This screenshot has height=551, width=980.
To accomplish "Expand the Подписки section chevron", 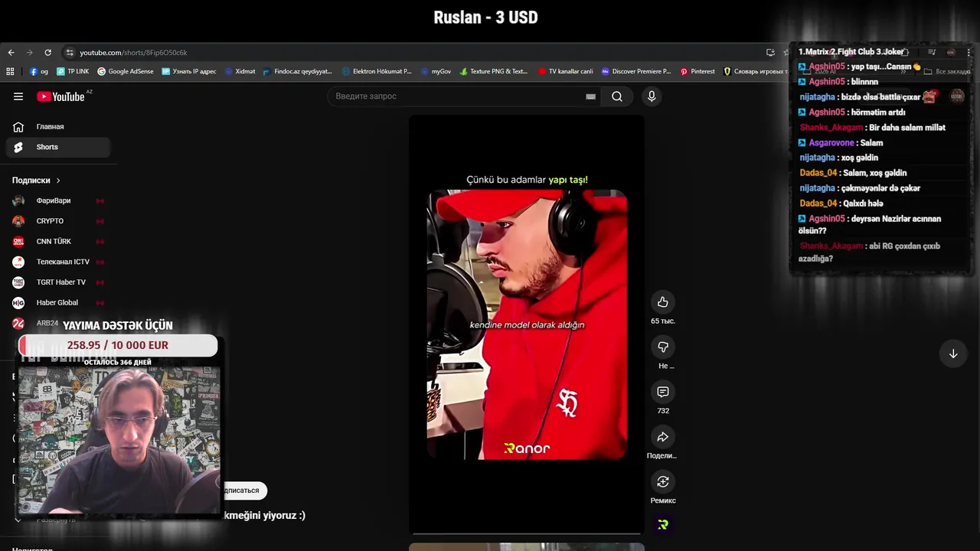I will click(x=58, y=181).
